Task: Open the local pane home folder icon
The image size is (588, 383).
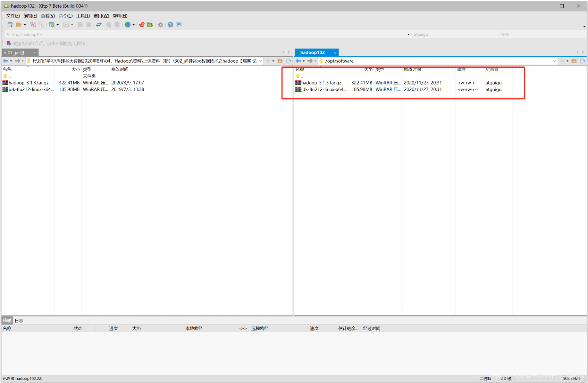Action: point(280,61)
